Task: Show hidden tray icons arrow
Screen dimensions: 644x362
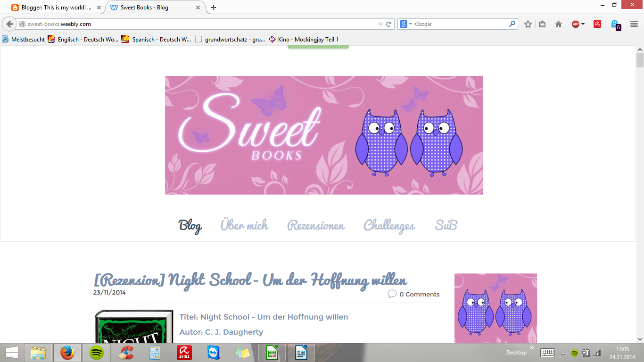Action: (563, 353)
